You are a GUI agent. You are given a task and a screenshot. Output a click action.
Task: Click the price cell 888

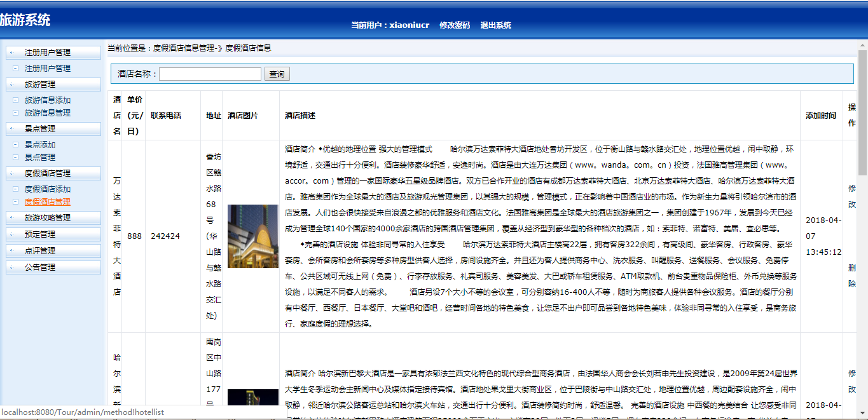tap(134, 236)
